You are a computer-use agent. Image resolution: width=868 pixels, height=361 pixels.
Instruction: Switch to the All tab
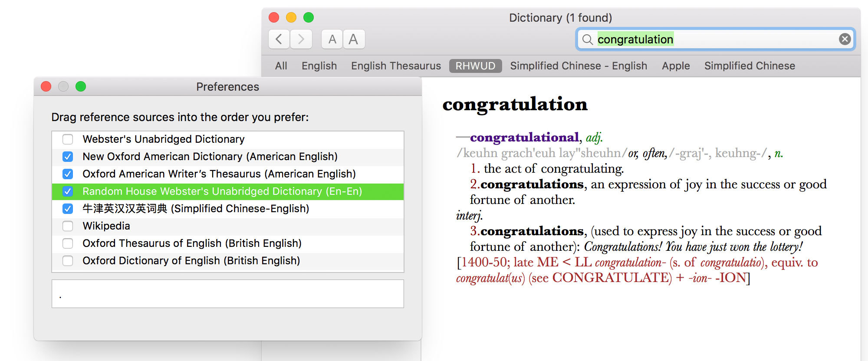(281, 66)
